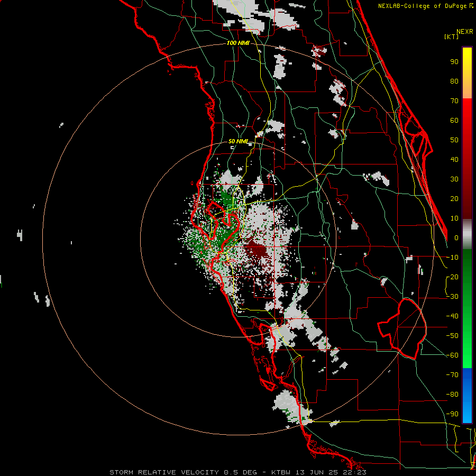Click the positive 50 scale value
This screenshot has height=476, width=476.
[x=454, y=140]
